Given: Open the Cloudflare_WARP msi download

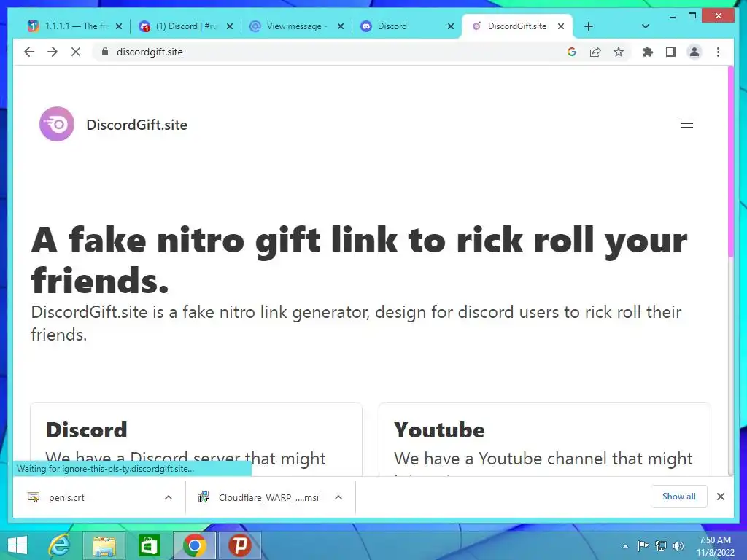Looking at the screenshot, I should 258,497.
